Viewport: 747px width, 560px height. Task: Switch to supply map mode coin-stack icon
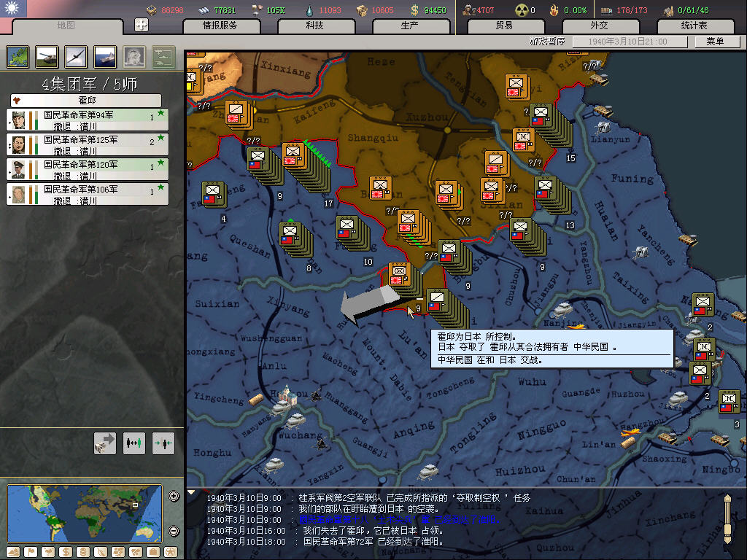pyautogui.click(x=83, y=553)
